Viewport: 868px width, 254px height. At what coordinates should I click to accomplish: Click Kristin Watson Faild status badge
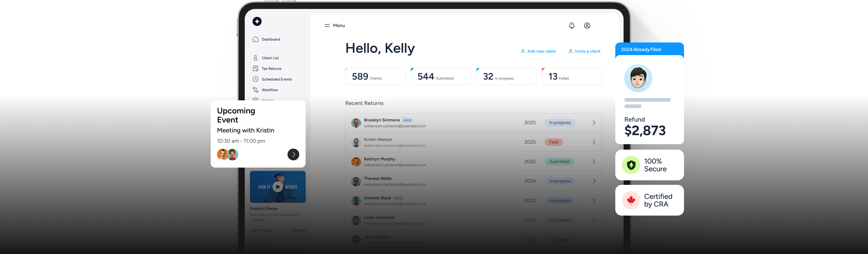click(x=554, y=143)
